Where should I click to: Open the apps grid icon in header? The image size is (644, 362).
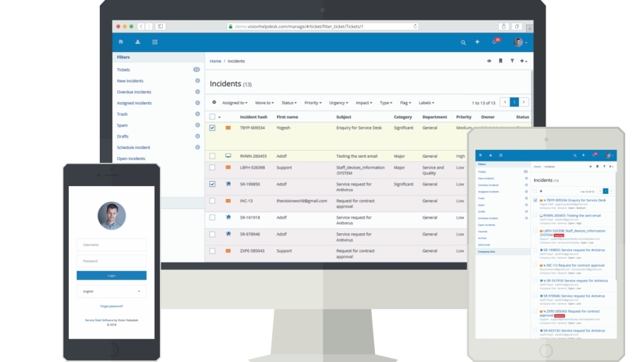155,42
